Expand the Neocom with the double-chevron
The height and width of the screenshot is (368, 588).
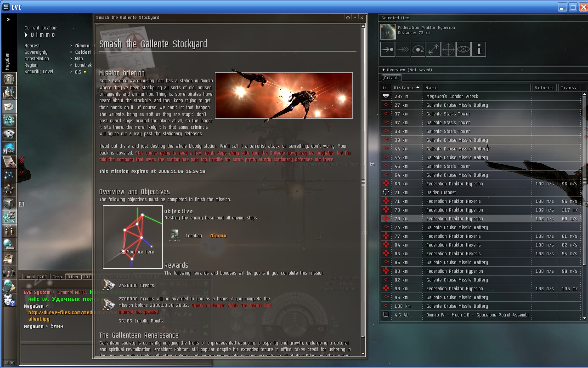(x=8, y=20)
